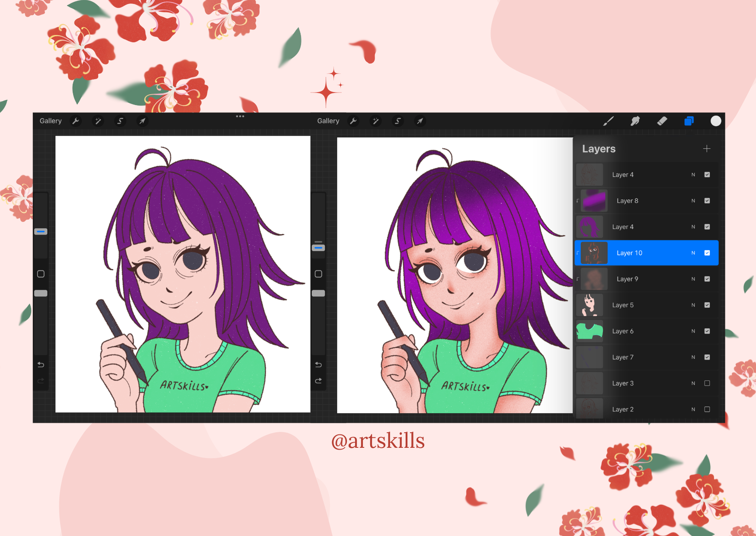This screenshot has height=536, width=756.
Task: Show blend mode options for Layer 3
Action: tap(693, 383)
